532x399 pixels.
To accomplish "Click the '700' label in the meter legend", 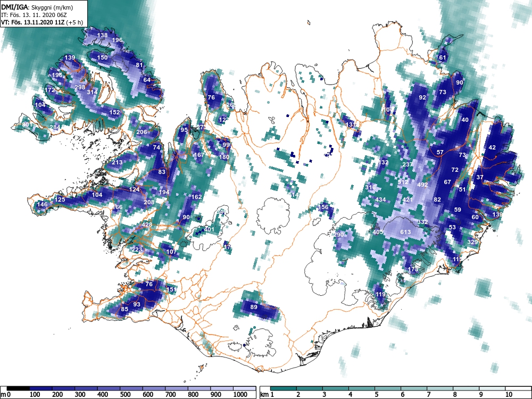I will point(171,395).
